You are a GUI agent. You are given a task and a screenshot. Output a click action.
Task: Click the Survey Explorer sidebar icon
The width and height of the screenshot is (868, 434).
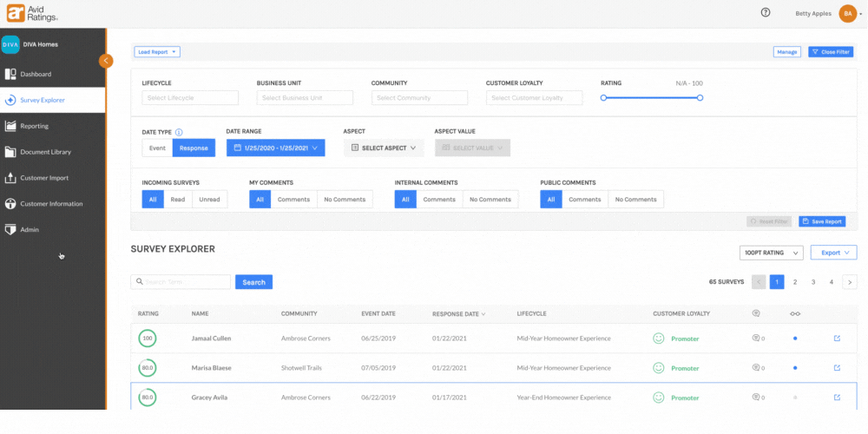pos(10,100)
